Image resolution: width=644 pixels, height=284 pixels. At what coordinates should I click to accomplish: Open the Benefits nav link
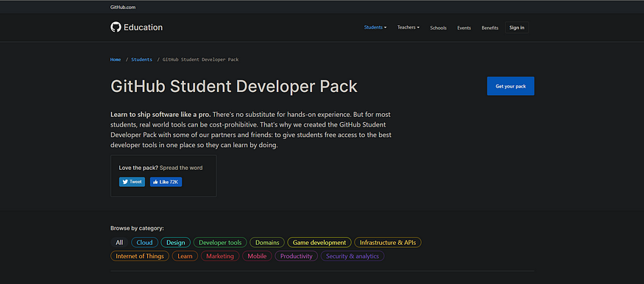490,28
